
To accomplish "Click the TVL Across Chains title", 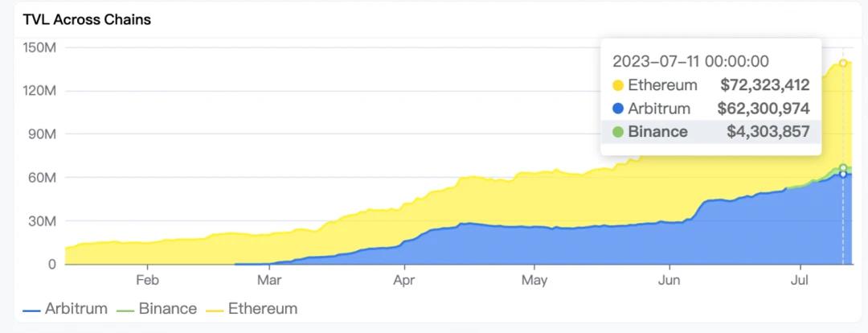I will 87,20.
